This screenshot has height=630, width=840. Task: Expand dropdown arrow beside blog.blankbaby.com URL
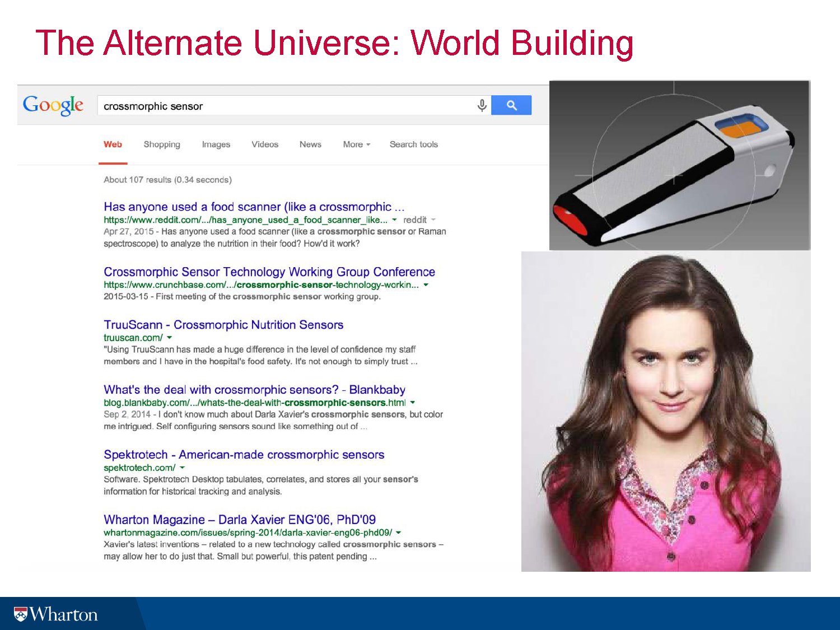[413, 403]
